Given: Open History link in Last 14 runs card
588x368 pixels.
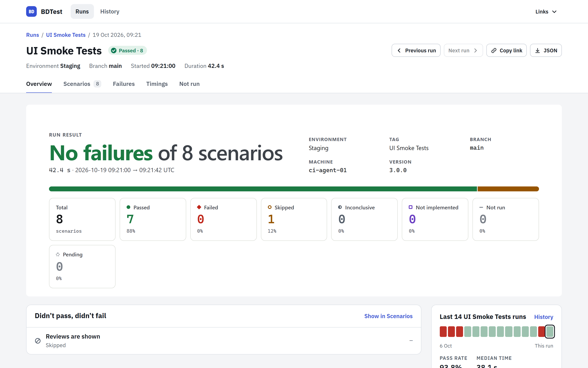Looking at the screenshot, I should coord(543,317).
